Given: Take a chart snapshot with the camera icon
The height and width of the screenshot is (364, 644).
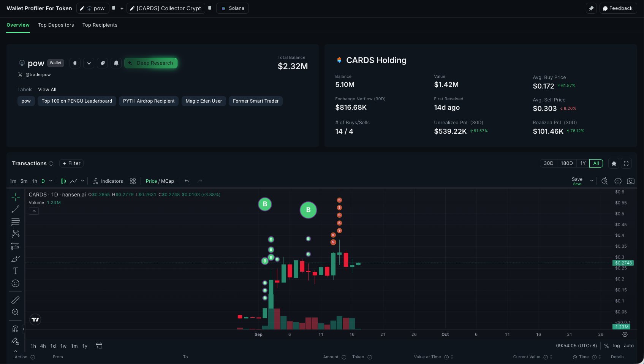Looking at the screenshot, I should pyautogui.click(x=631, y=181).
